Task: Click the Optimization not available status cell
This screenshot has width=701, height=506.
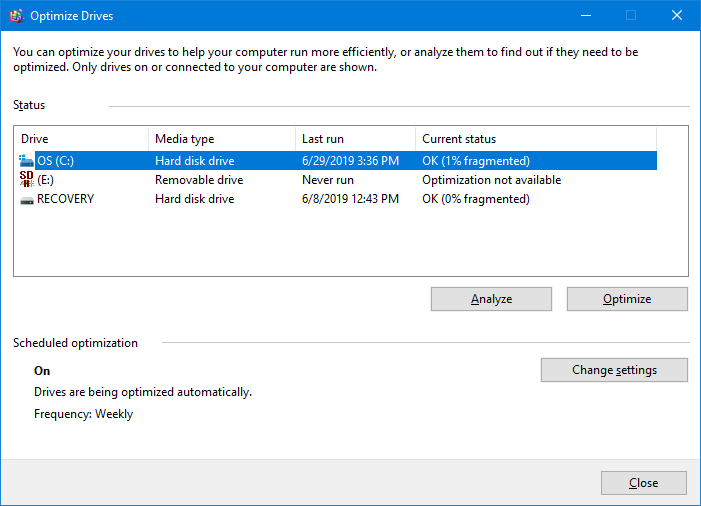Action: pyautogui.click(x=492, y=180)
